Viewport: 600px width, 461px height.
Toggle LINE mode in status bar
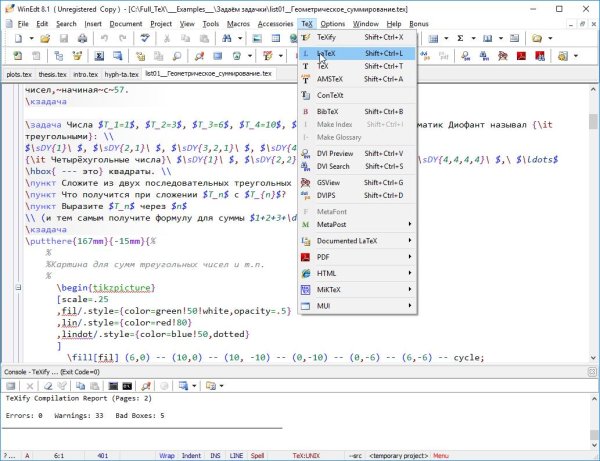(236, 456)
